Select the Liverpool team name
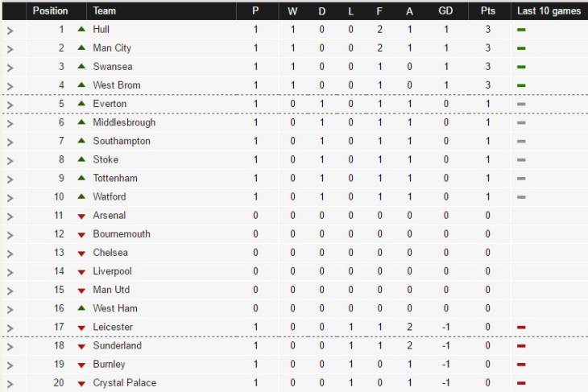The image size is (588, 392). pyautogui.click(x=113, y=271)
